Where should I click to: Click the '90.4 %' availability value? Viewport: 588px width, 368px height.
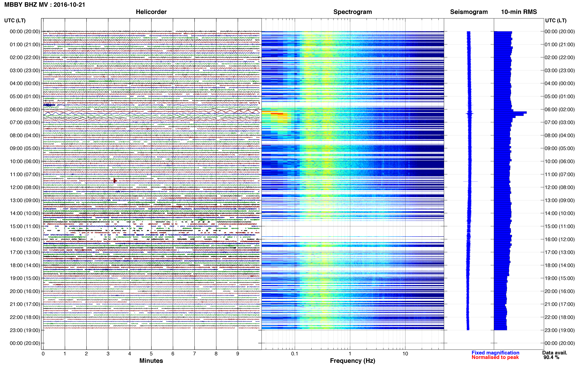[551, 357]
